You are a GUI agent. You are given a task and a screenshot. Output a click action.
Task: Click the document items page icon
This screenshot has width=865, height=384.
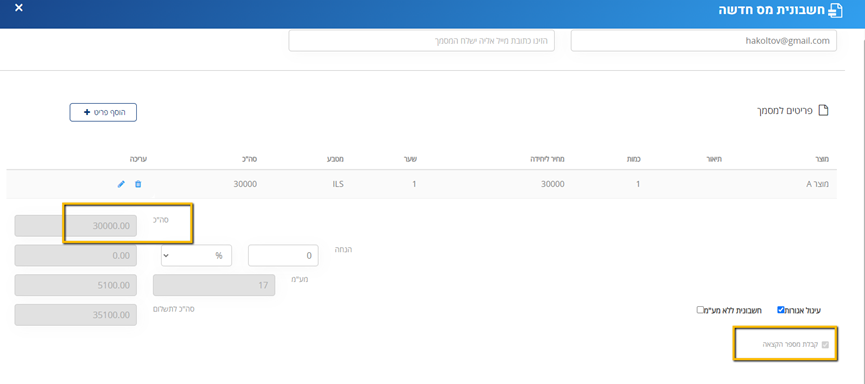[x=823, y=110]
